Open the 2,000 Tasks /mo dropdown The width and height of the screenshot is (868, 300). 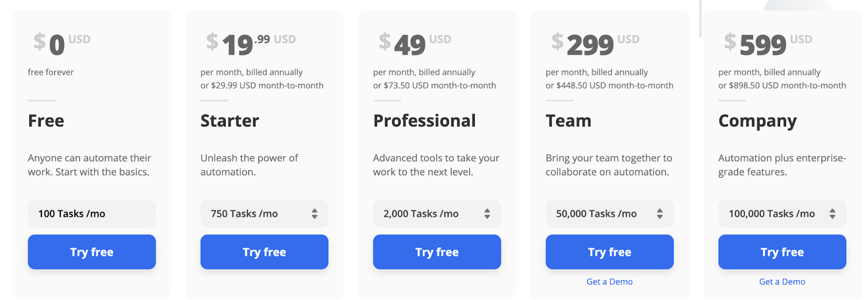click(437, 214)
